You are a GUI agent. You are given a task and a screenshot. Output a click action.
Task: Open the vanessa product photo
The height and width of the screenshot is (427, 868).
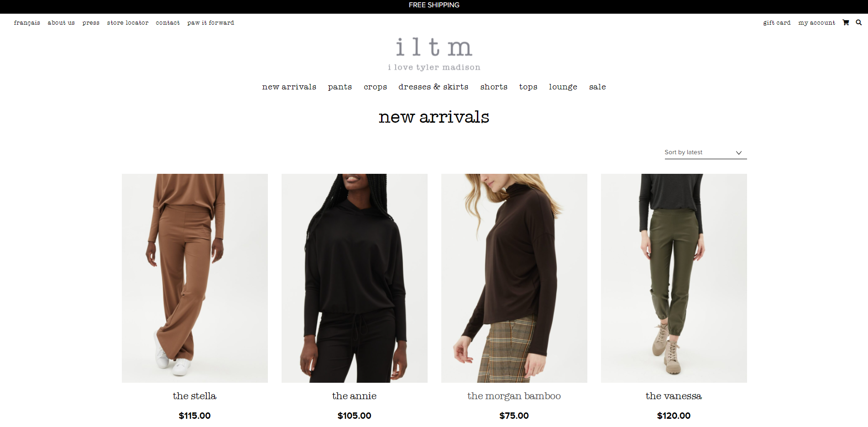coord(674,278)
